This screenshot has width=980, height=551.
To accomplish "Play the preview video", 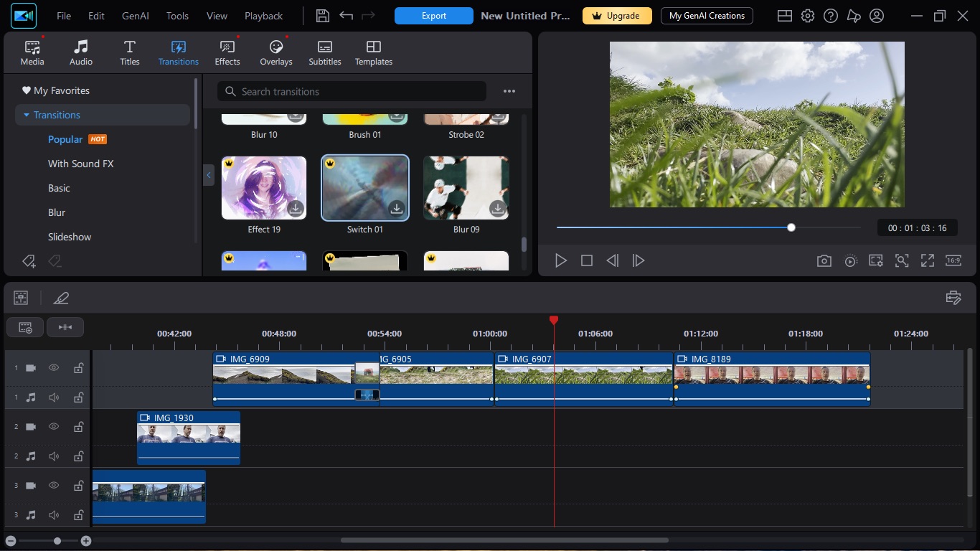I will [x=561, y=261].
